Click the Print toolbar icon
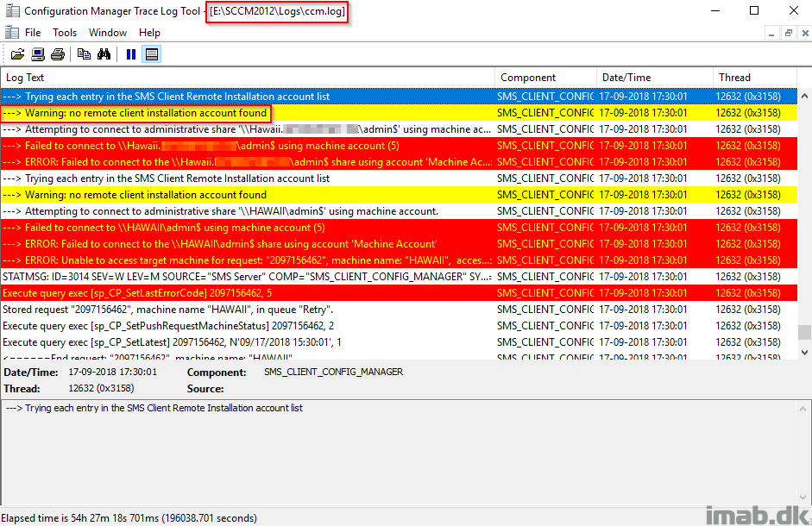Image resolution: width=812 pixels, height=526 pixels. pos(58,54)
